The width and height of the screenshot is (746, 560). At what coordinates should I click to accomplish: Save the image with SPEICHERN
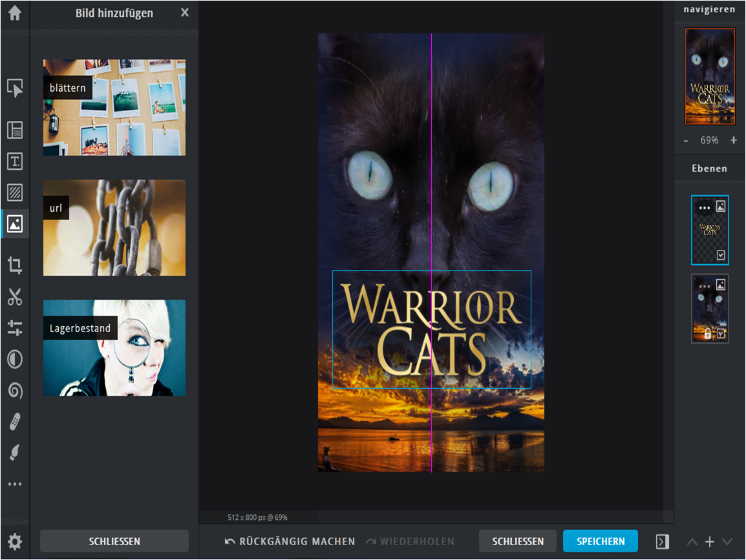tap(601, 541)
